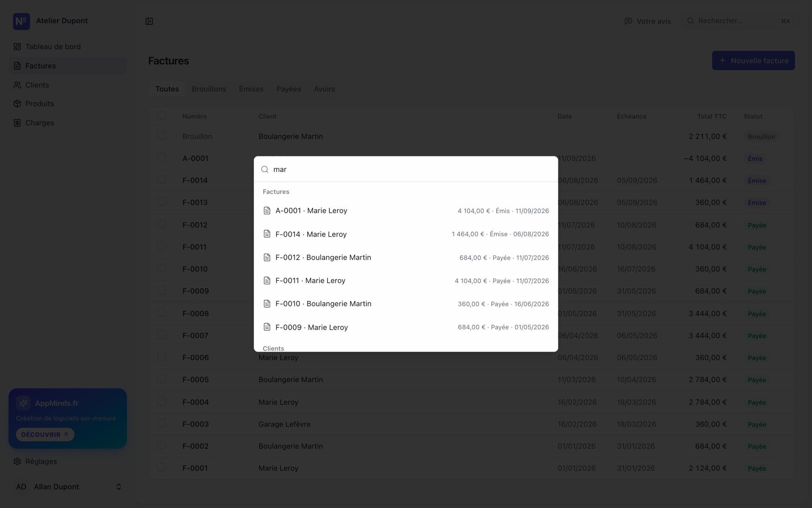
Task: Click the Tableau de bord grid icon
Action: (x=17, y=47)
